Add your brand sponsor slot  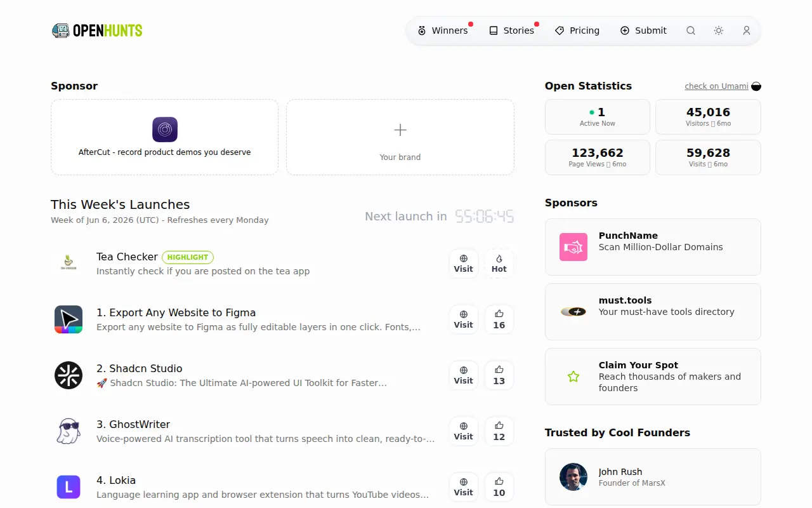400,137
